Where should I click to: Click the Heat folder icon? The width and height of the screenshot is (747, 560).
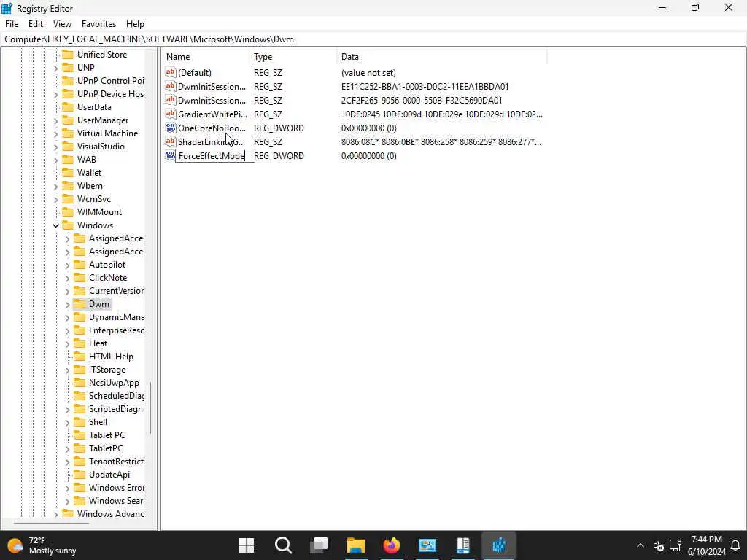pyautogui.click(x=80, y=343)
